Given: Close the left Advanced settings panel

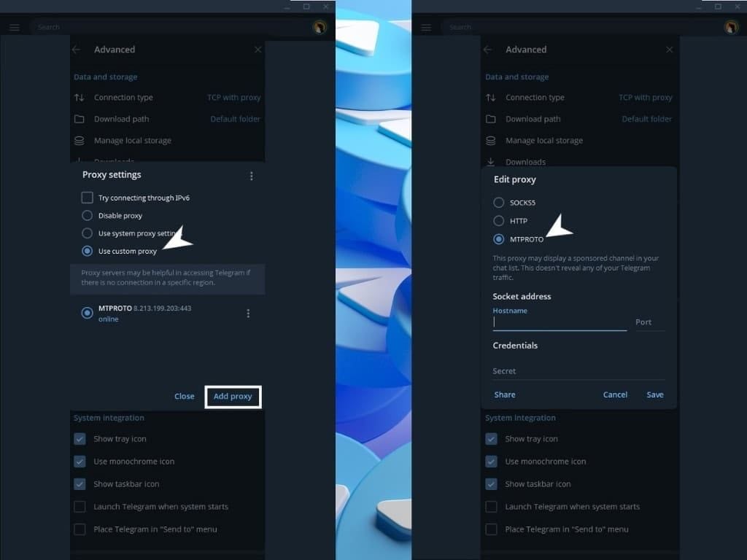Looking at the screenshot, I should [258, 50].
